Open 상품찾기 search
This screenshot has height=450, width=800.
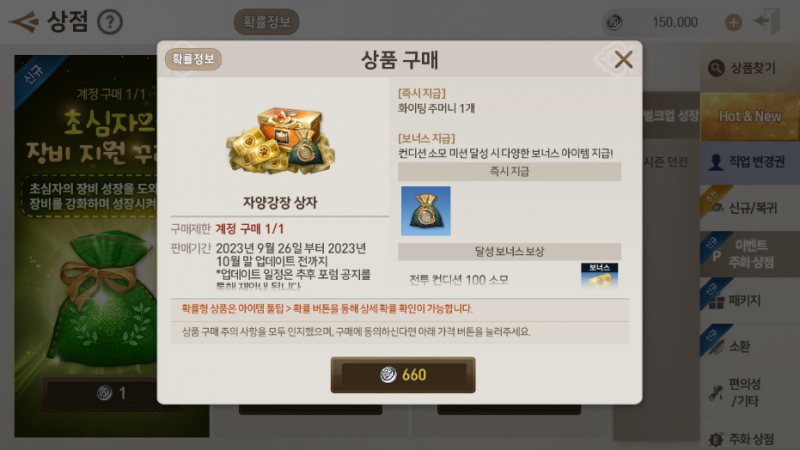pos(750,68)
